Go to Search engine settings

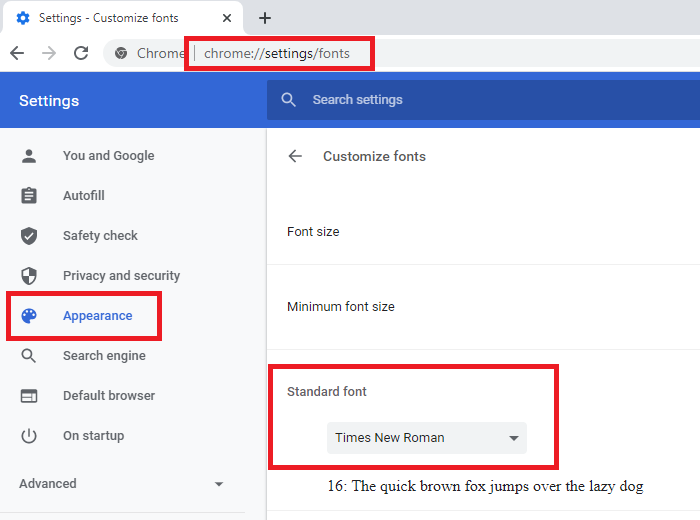coord(104,356)
